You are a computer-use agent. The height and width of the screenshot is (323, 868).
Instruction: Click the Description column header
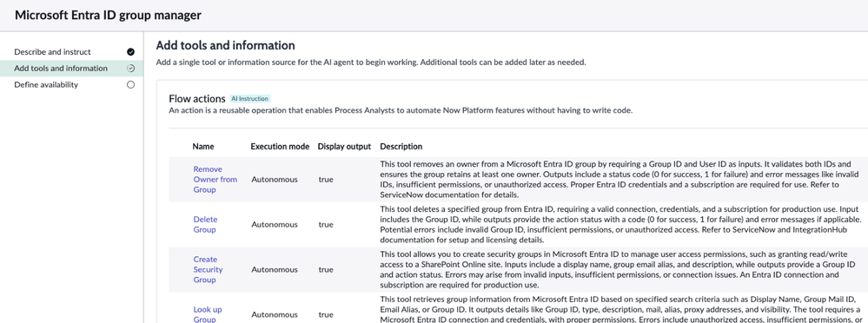(401, 147)
